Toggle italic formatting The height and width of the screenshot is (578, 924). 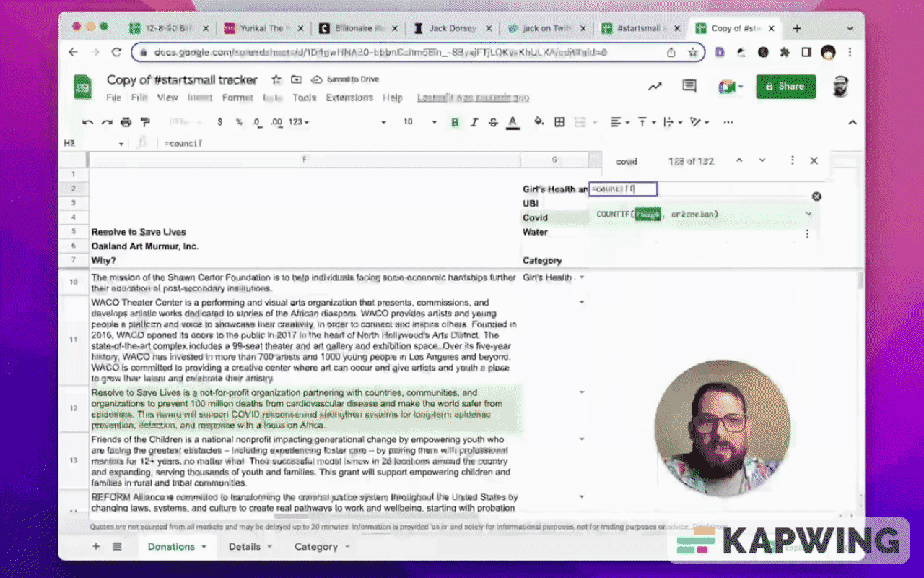474,122
